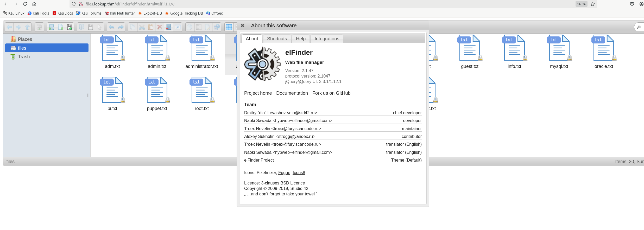This screenshot has height=230, width=644.
Task: Click the Redo toolbar icon
Action: click(121, 27)
